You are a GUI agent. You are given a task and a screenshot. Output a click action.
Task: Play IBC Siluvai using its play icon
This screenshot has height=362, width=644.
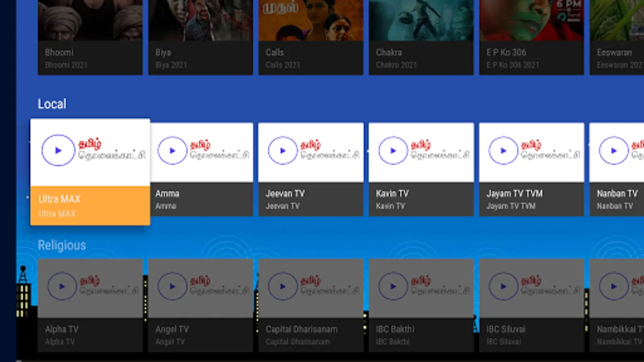[503, 286]
